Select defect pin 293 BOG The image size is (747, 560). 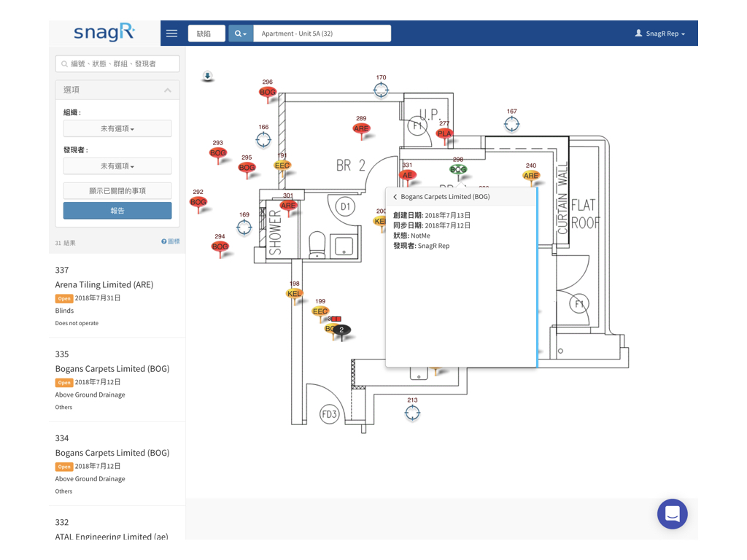[217, 153]
